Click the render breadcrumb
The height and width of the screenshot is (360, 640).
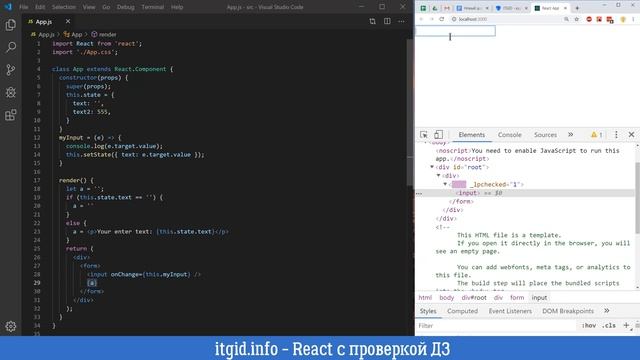pos(104,35)
